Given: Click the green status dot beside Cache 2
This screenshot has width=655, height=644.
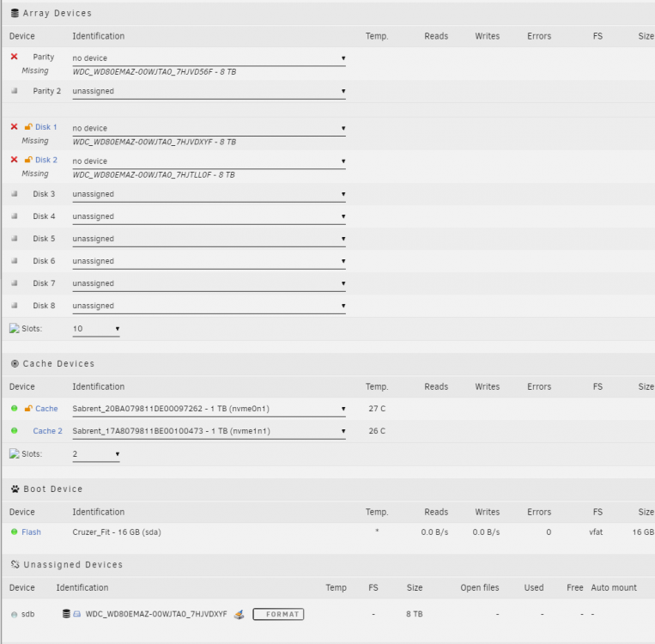Looking at the screenshot, I should (15, 430).
